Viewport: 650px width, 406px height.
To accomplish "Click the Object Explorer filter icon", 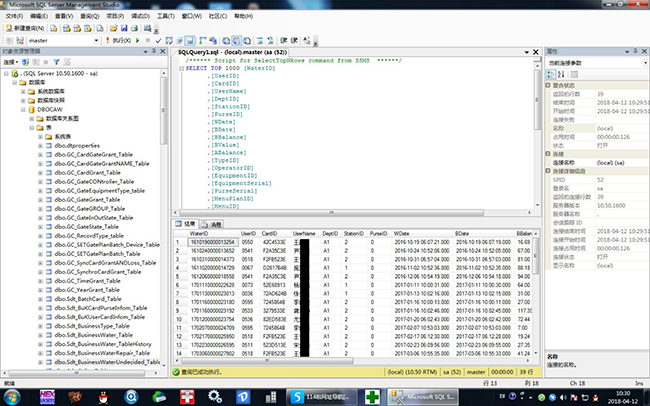I will (x=56, y=62).
